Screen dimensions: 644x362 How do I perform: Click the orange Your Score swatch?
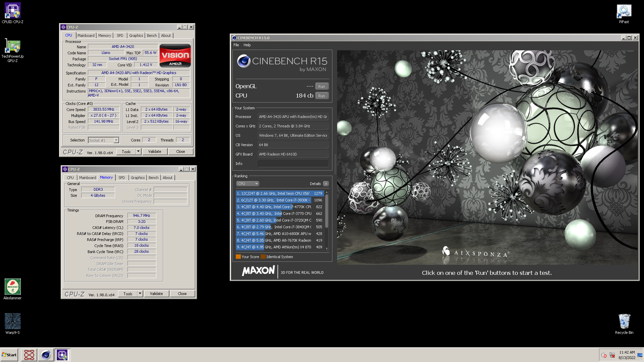pos(238,257)
